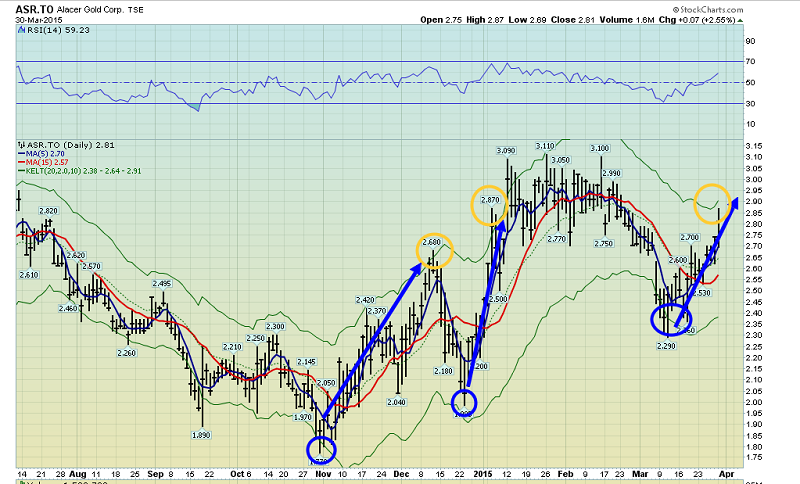This screenshot has height=484, width=800.
Task: Click the Close 2.81 value
Action: [x=571, y=20]
